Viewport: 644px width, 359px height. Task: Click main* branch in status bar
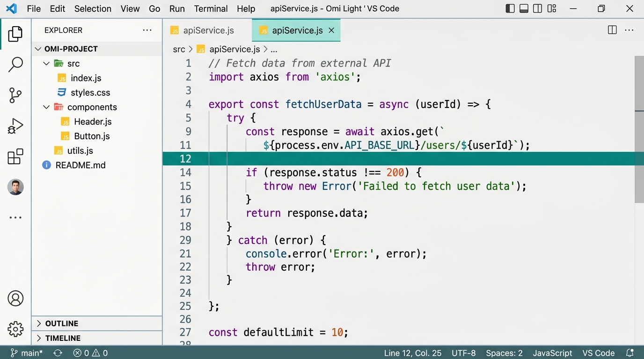click(x=27, y=353)
